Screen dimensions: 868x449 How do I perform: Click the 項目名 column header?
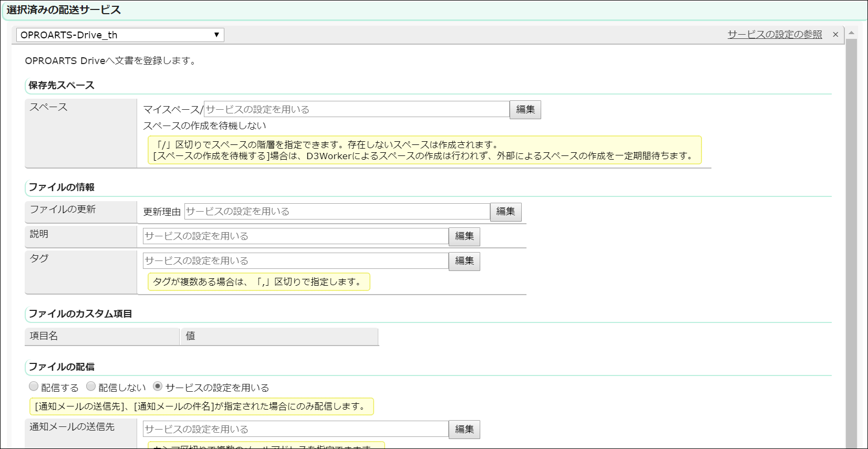coord(102,336)
